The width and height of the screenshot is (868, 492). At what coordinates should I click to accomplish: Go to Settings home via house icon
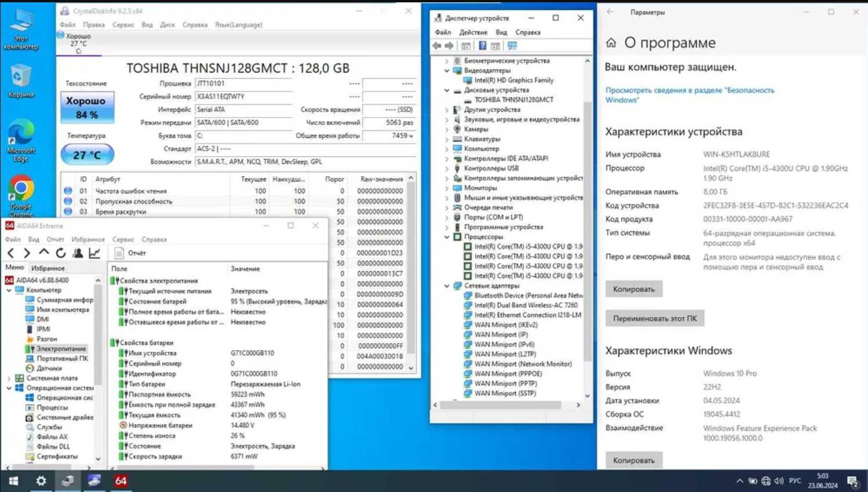point(611,43)
